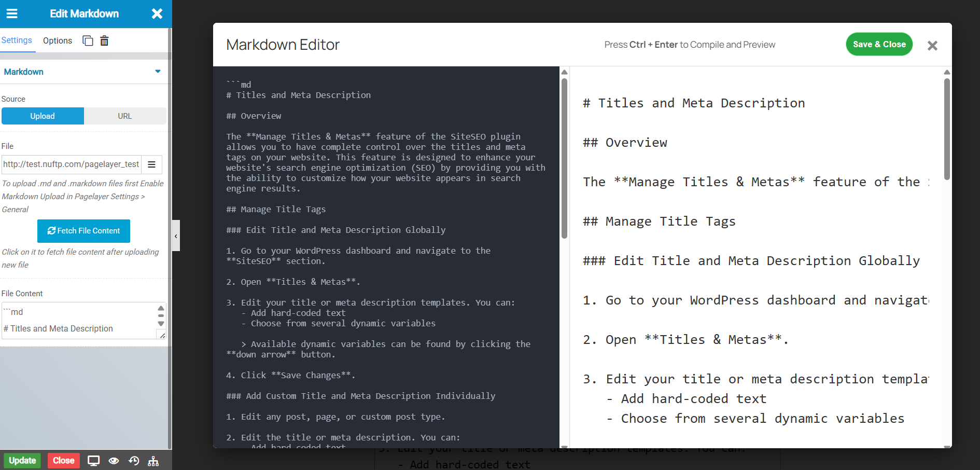This screenshot has width=980, height=470.
Task: Click source editor scroll up arrow
Action: [x=565, y=73]
